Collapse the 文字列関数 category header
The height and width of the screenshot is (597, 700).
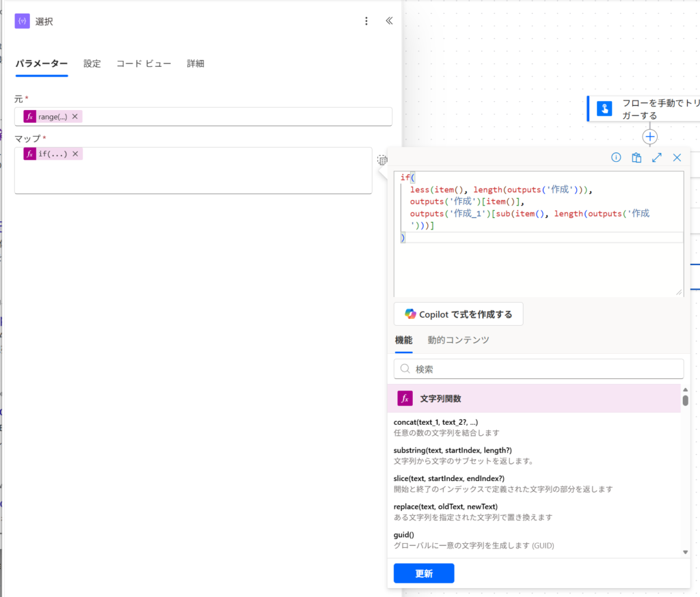tap(533, 398)
